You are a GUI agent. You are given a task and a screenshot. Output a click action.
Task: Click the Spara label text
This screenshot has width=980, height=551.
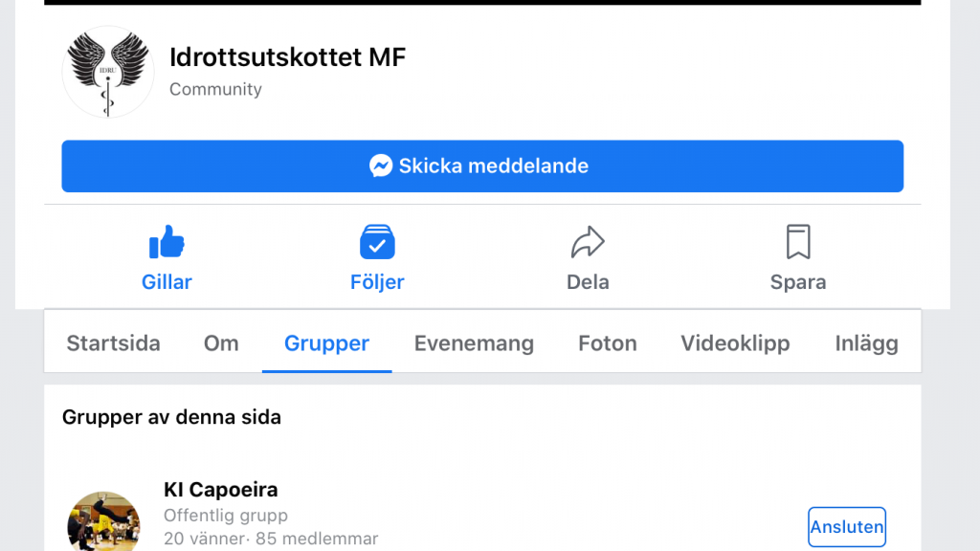click(798, 282)
